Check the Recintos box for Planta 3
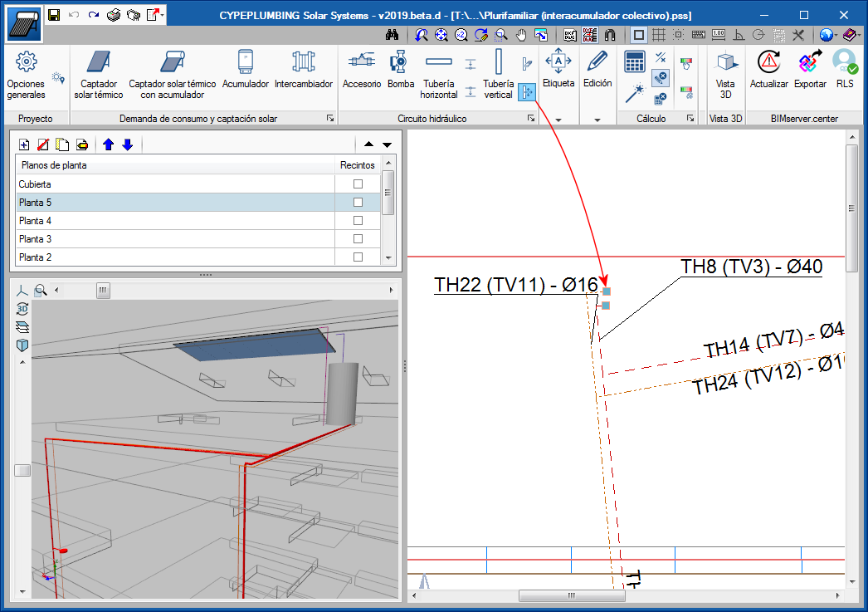868x612 pixels. point(358,238)
